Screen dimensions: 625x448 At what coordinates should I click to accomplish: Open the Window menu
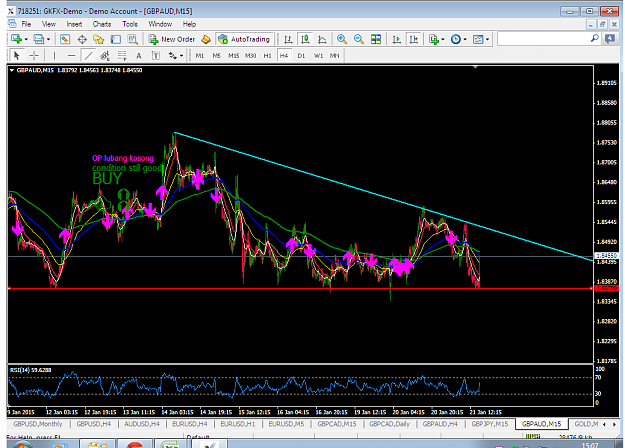point(160,24)
